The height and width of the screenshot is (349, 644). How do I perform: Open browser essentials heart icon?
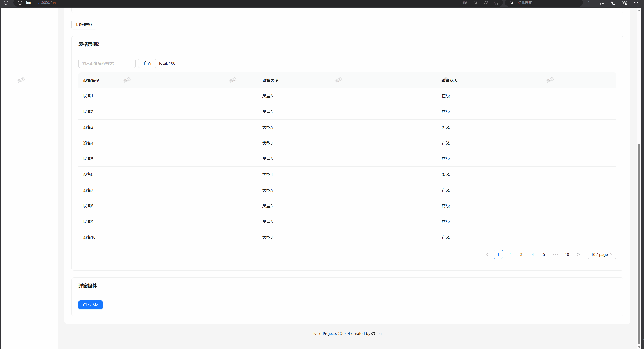tap(625, 3)
